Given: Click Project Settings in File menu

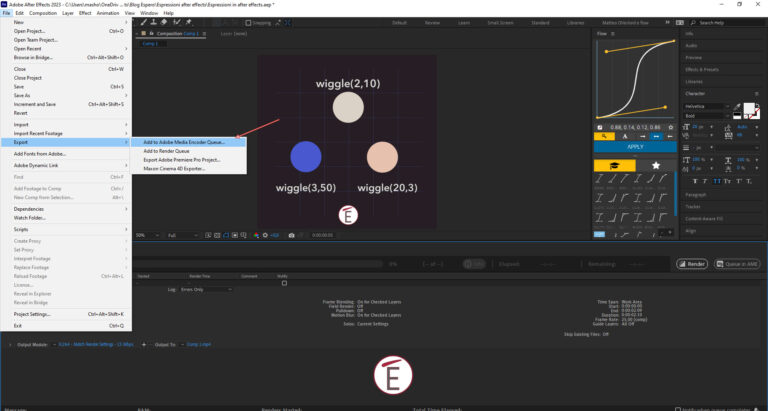Looking at the screenshot, I should tap(66, 314).
